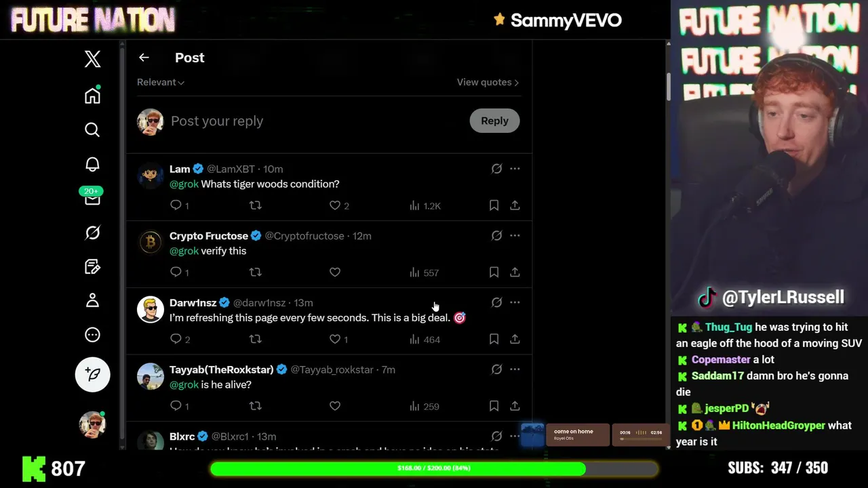Open View quotes chevron link

click(488, 82)
